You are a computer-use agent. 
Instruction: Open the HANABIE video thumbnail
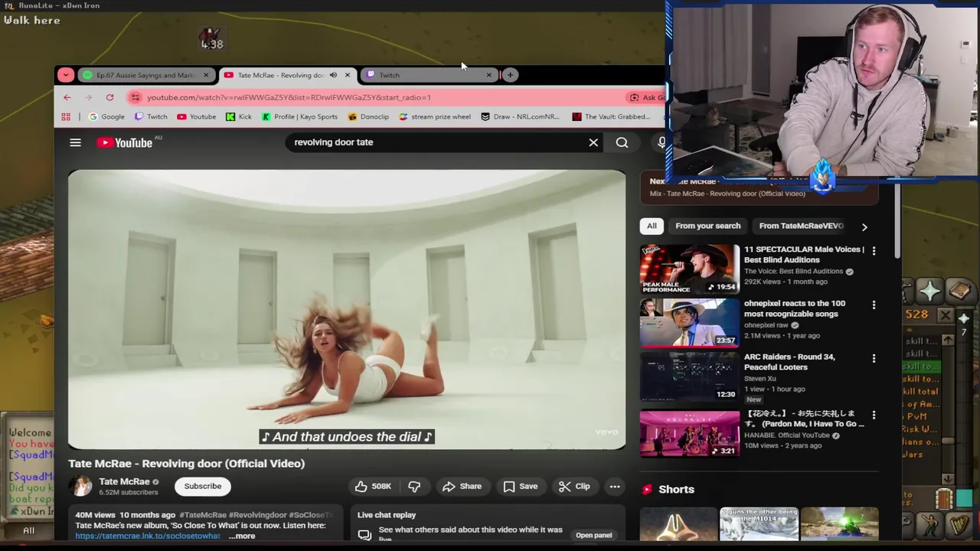click(x=690, y=432)
